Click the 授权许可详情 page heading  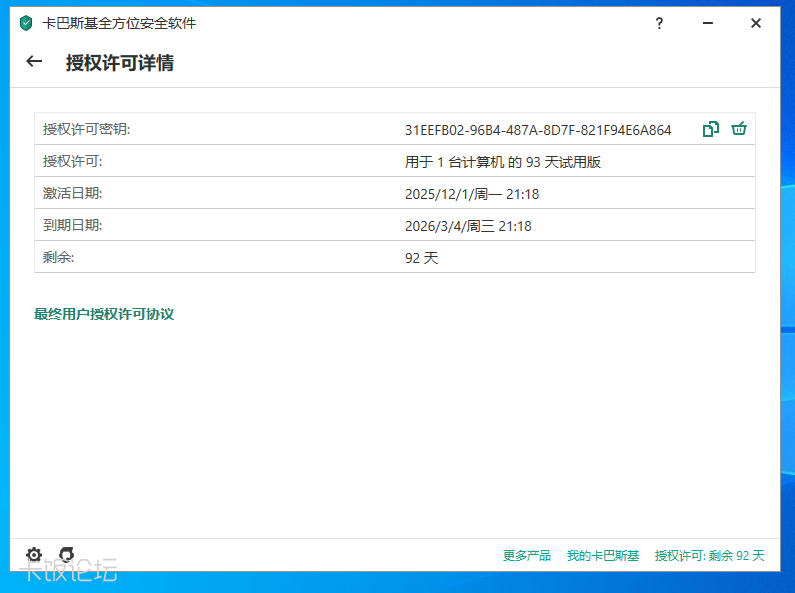(x=120, y=63)
